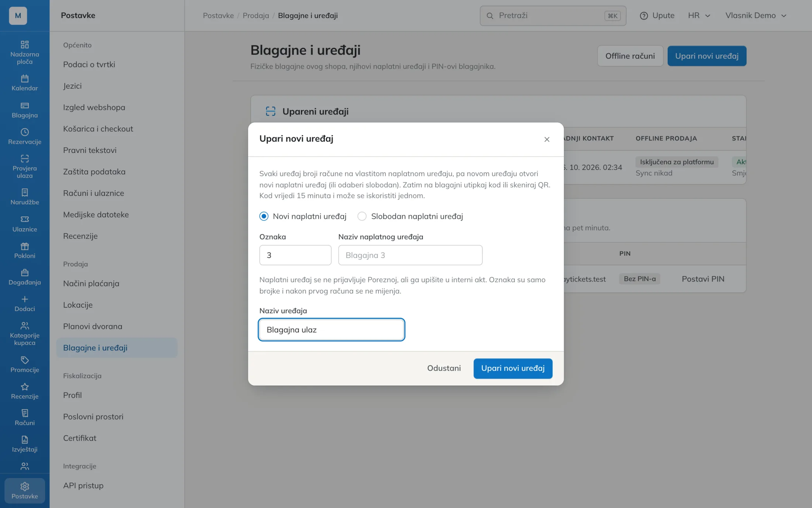Viewport: 812px width, 508px height.
Task: Select Blagajne i uređaji menu item
Action: (x=117, y=348)
